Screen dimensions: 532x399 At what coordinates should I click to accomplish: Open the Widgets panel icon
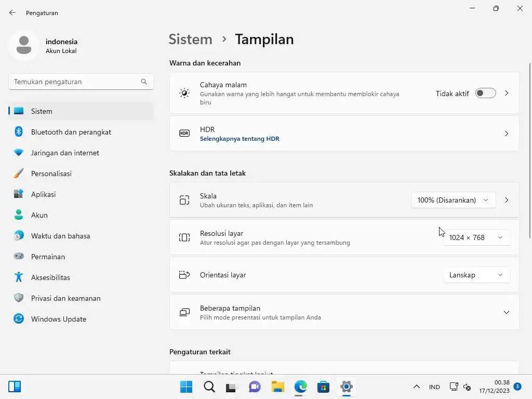[x=15, y=387]
